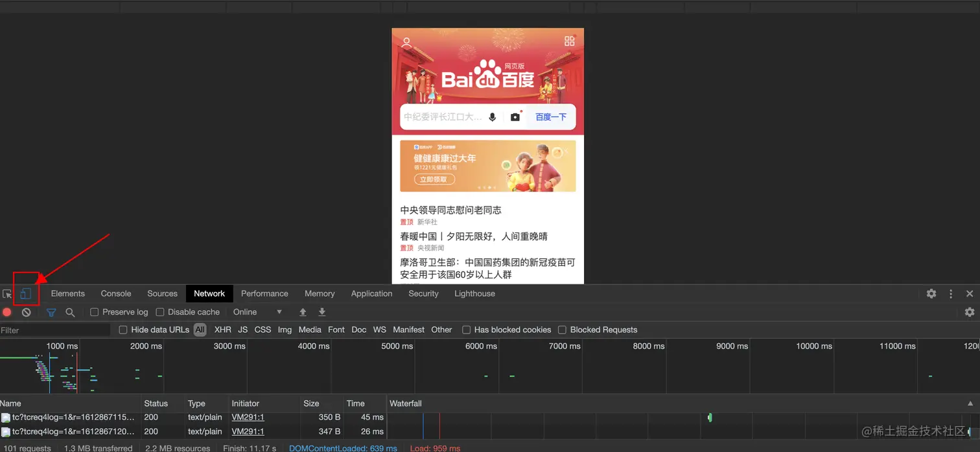Close the DevTools panel
This screenshot has width=980, height=452.
click(x=970, y=293)
